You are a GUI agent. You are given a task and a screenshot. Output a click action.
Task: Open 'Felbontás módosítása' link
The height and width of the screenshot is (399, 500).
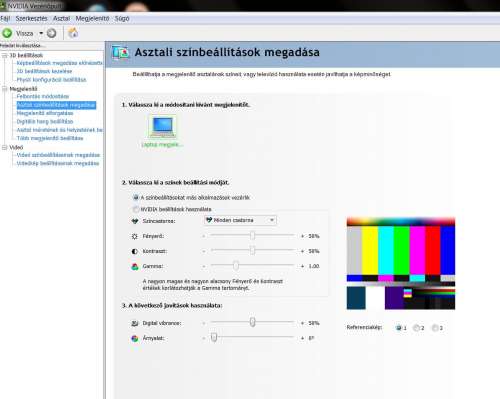43,96
